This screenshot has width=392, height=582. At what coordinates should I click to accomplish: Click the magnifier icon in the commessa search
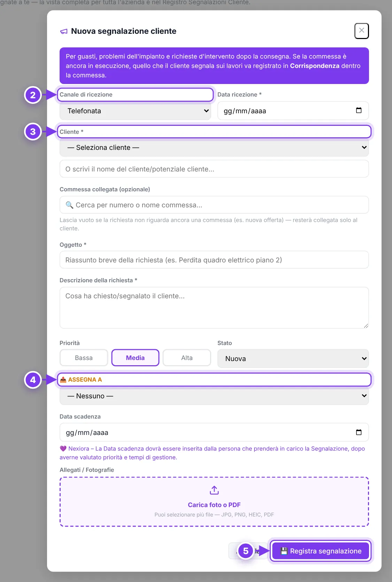pos(70,205)
